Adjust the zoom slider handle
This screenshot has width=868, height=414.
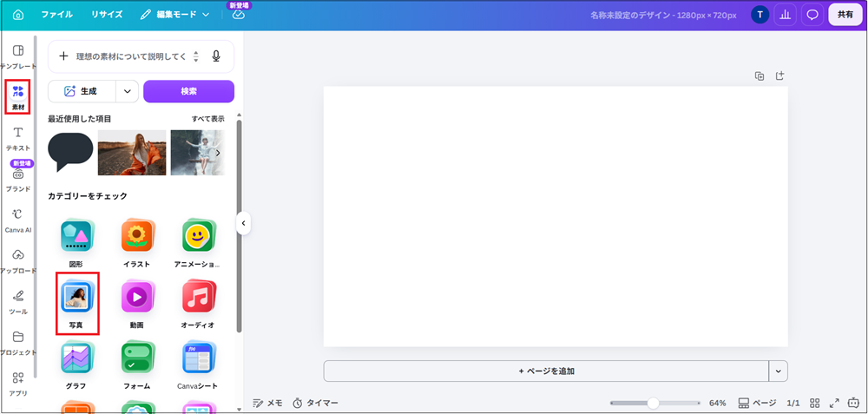coord(654,403)
